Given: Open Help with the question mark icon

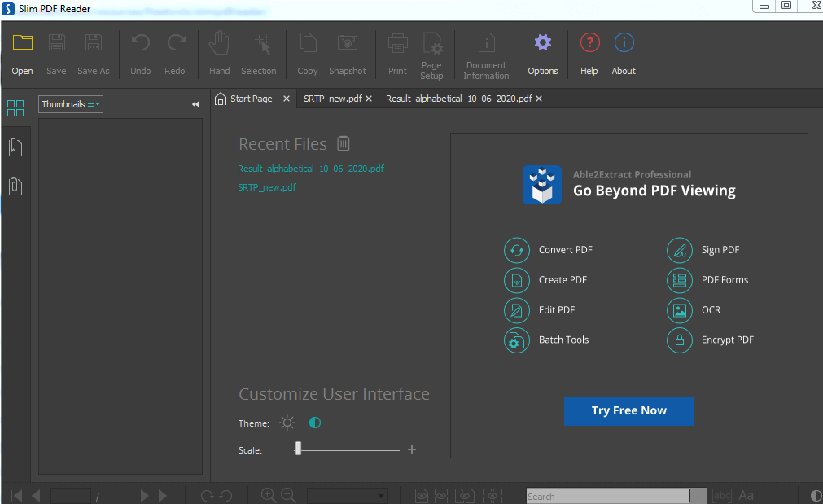Looking at the screenshot, I should 590,42.
